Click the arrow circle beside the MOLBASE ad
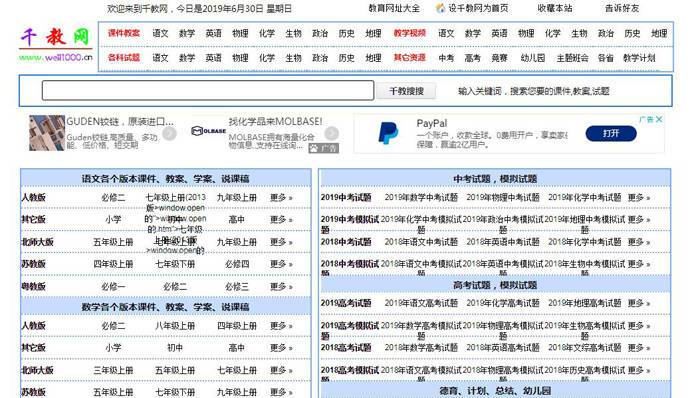 [x=331, y=133]
